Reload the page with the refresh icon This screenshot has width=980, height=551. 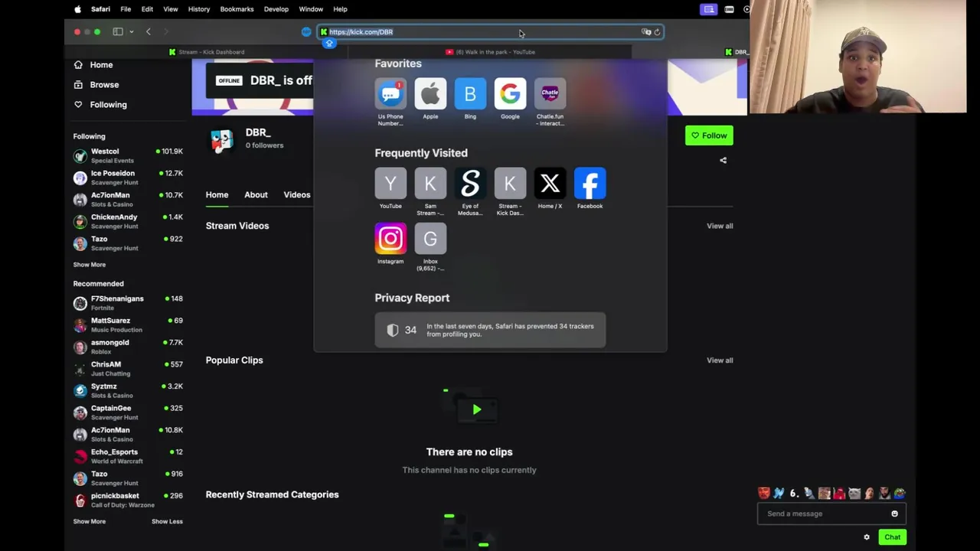click(657, 32)
